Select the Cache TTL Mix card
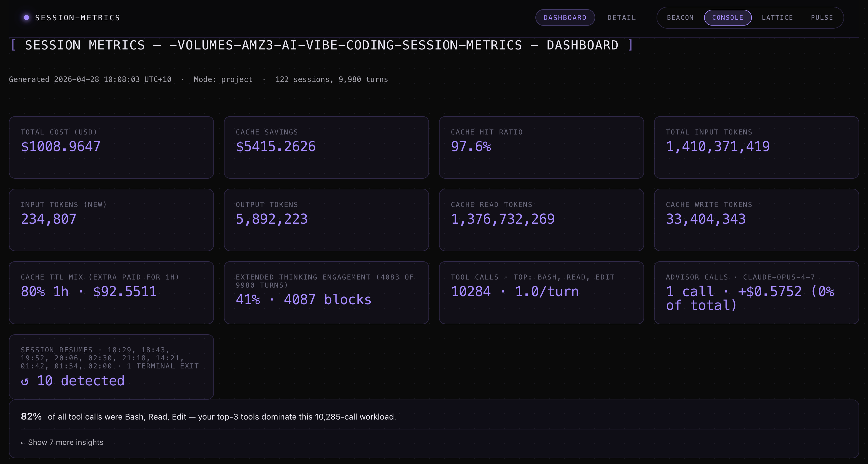The height and width of the screenshot is (464, 868). coord(111,293)
